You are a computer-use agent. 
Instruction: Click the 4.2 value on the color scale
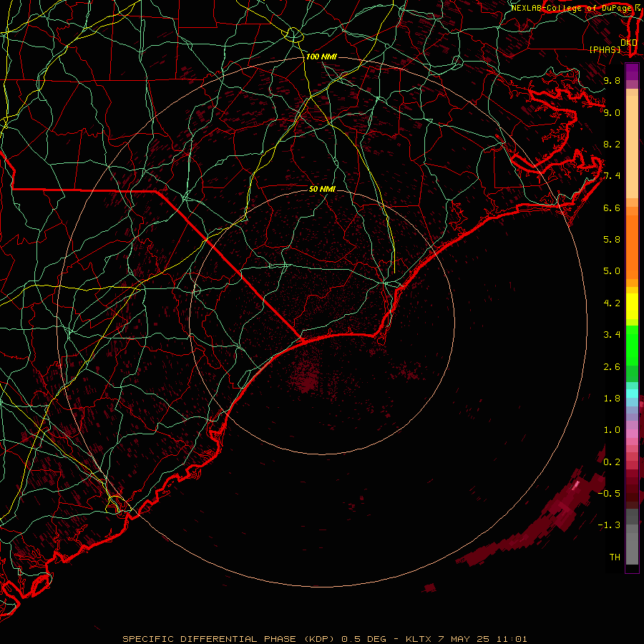[x=612, y=303]
